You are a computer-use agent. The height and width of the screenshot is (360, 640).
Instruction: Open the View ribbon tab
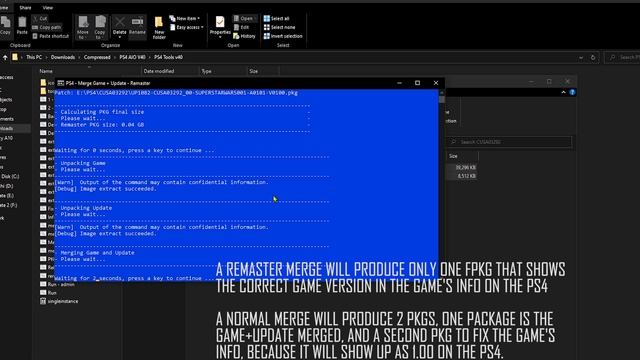point(48,8)
